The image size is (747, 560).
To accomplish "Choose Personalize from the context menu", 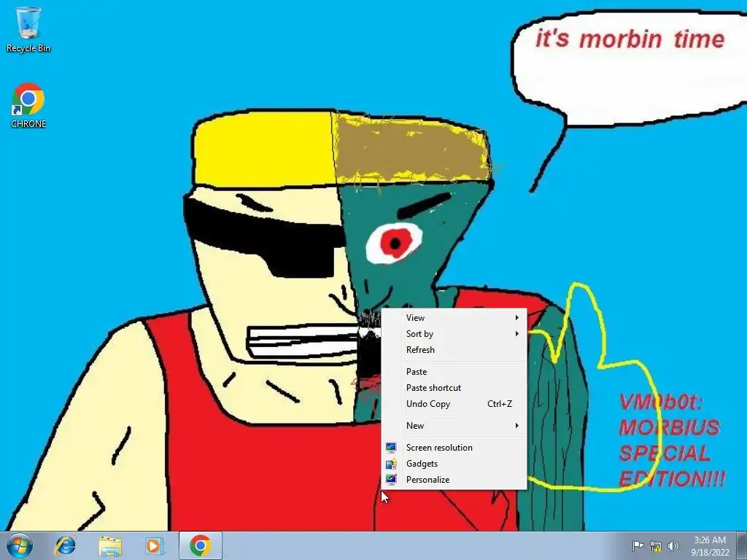I will click(454, 480).
